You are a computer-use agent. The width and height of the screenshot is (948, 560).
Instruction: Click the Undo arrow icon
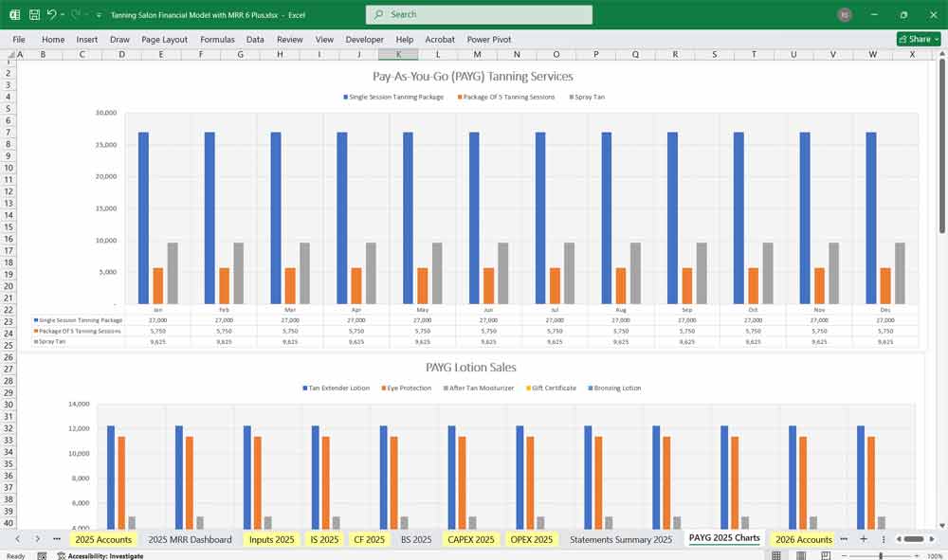click(51, 15)
